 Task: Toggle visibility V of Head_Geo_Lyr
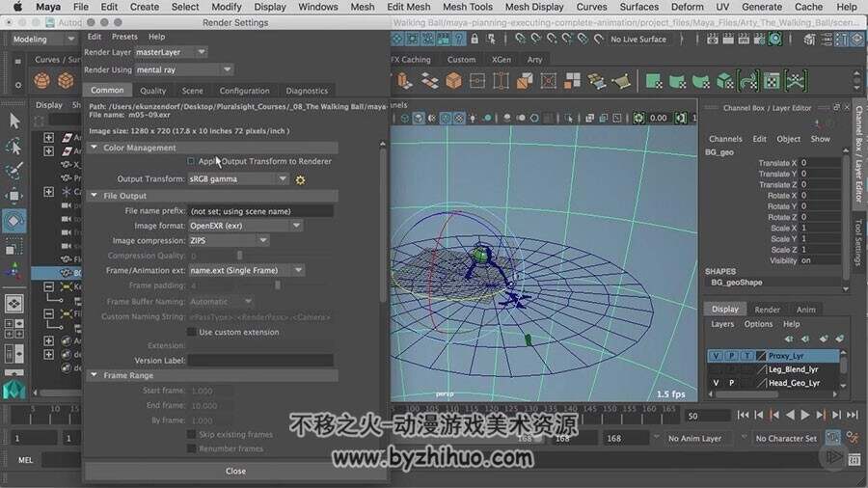[717, 383]
